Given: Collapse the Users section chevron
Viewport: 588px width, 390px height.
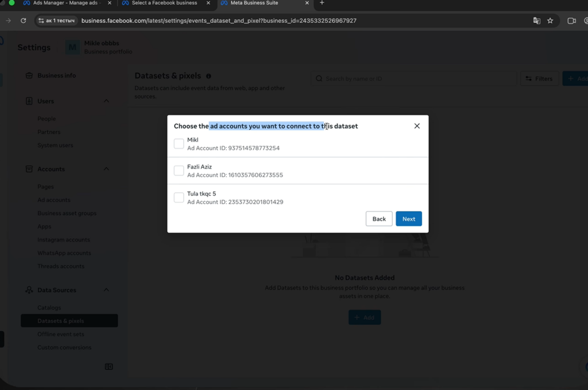Looking at the screenshot, I should click(x=106, y=101).
